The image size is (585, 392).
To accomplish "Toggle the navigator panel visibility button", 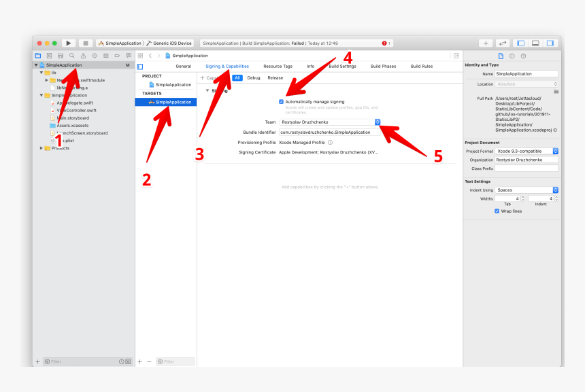I will (x=521, y=43).
